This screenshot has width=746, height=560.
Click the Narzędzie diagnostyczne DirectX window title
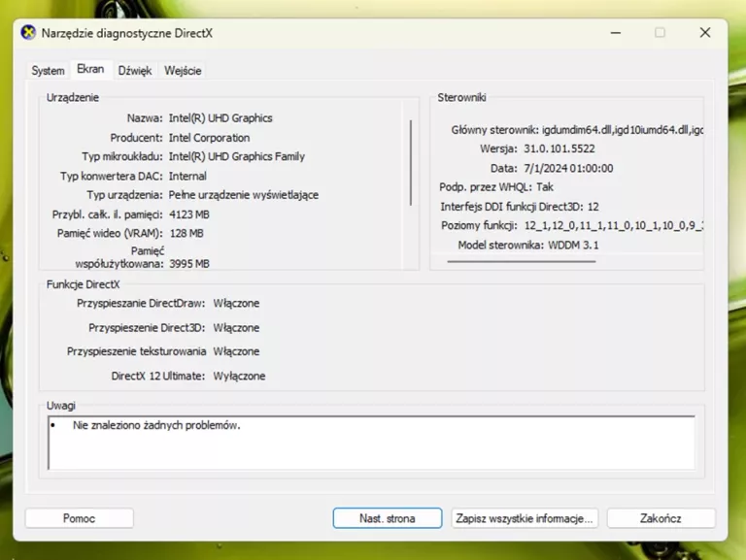click(x=127, y=33)
